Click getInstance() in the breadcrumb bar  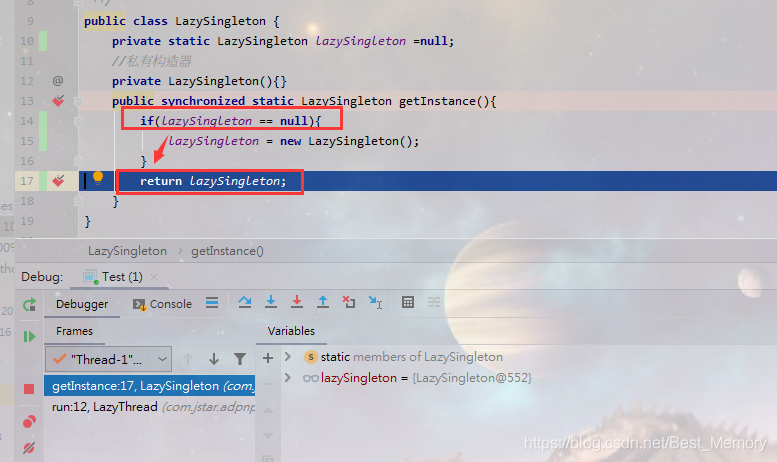(x=227, y=251)
